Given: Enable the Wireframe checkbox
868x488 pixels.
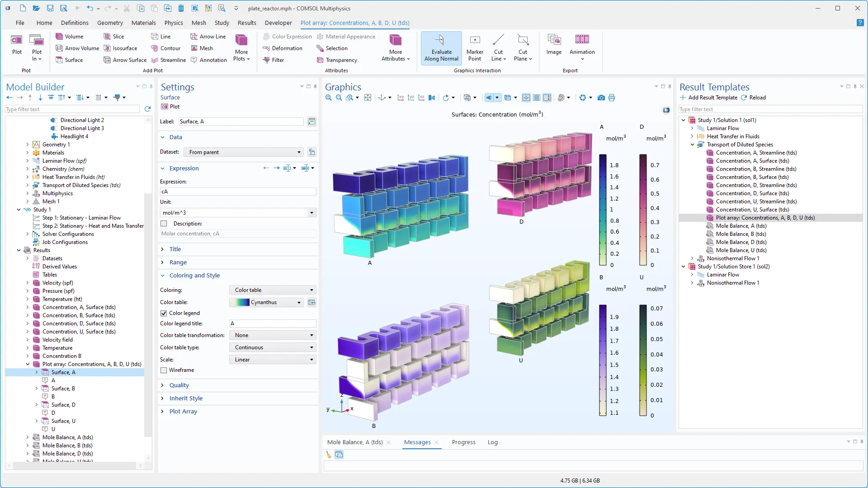Looking at the screenshot, I should point(164,370).
